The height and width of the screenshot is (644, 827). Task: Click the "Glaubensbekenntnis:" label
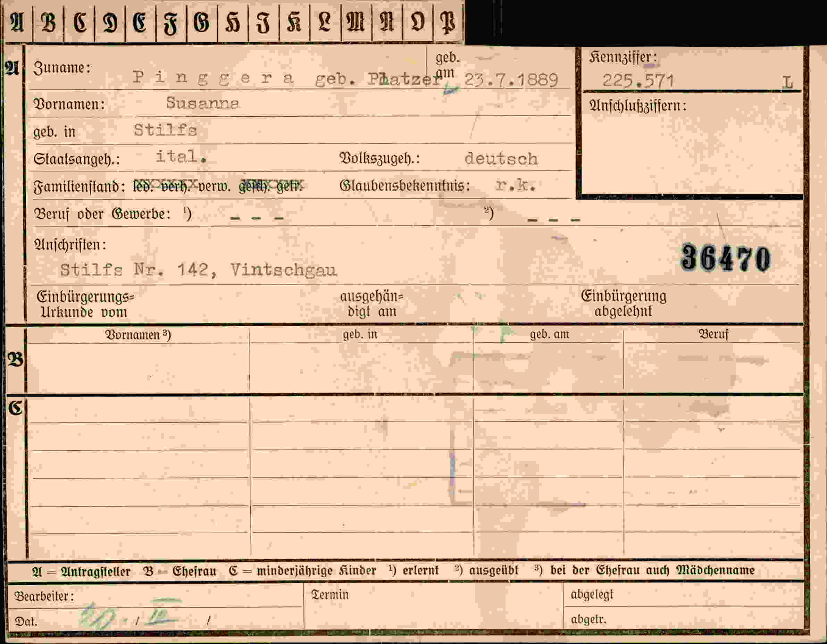coord(405,186)
